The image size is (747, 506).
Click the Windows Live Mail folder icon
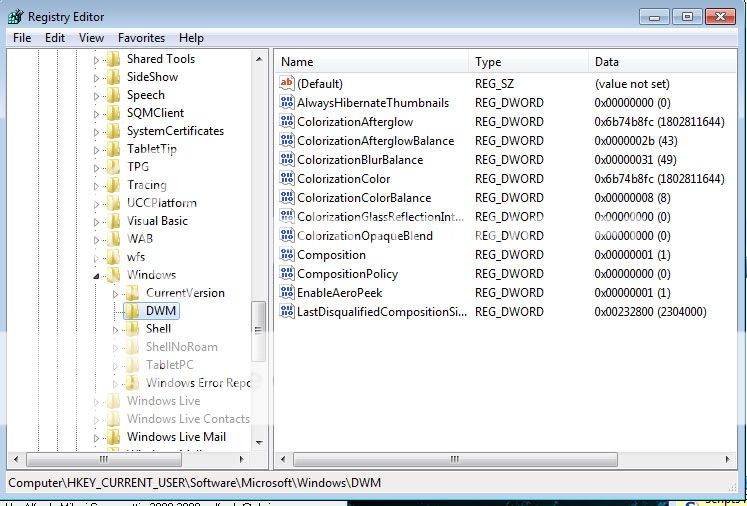point(113,437)
